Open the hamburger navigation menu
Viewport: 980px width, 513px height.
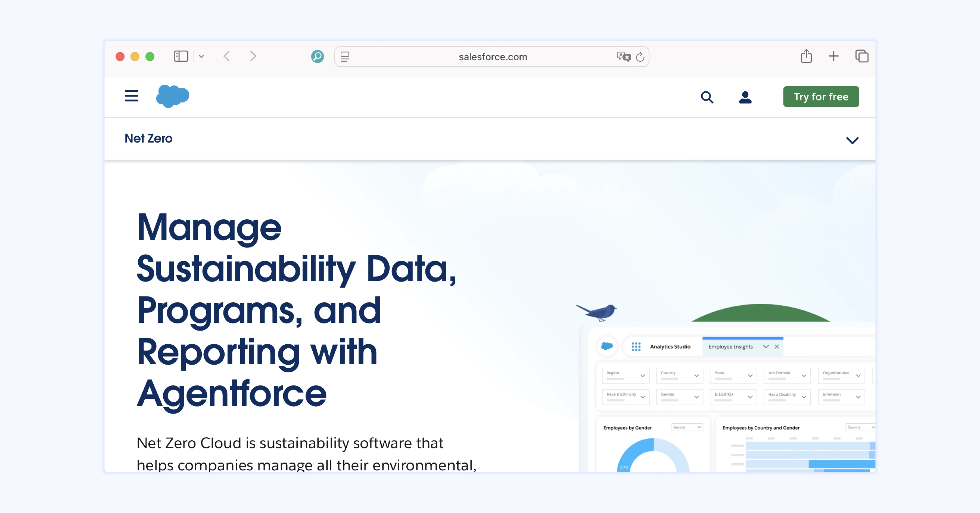[131, 96]
